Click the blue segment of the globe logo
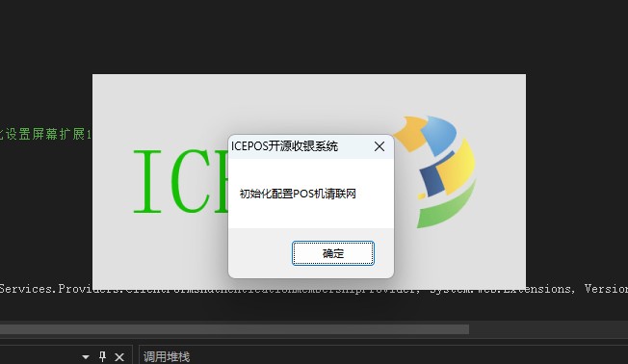The width and height of the screenshot is (628, 364). pyautogui.click(x=440, y=134)
